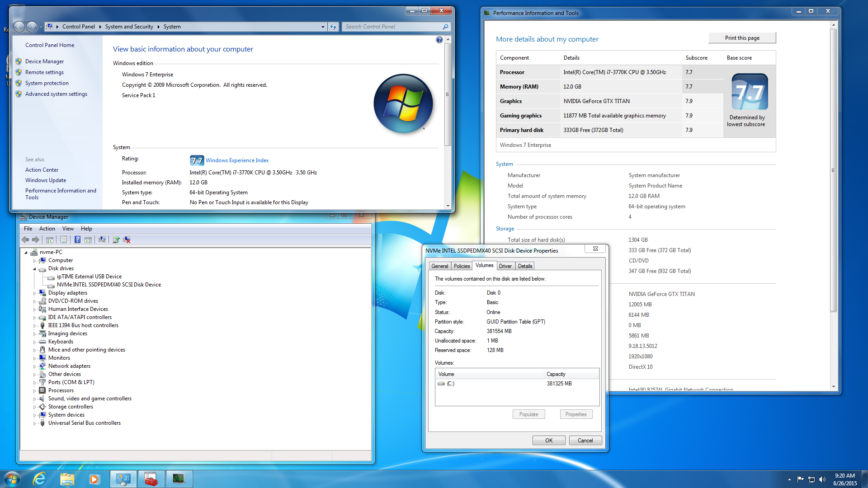Click the 7.7 rating badge in System window
Screen dimensions: 868x488
[x=197, y=160]
